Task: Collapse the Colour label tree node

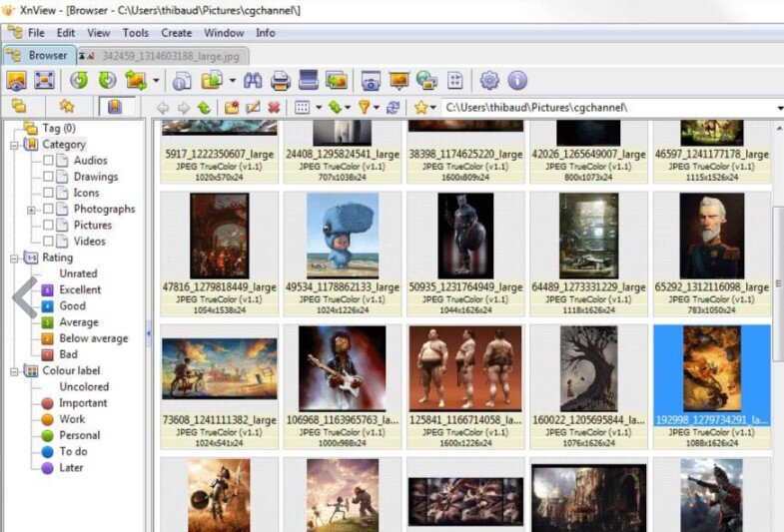Action: point(14,371)
